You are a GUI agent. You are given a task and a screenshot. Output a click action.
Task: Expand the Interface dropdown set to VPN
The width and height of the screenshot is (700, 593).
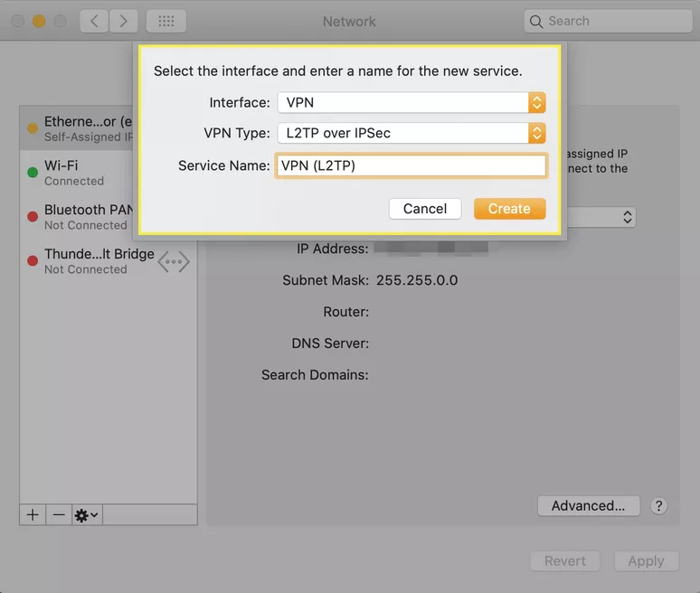point(411,103)
